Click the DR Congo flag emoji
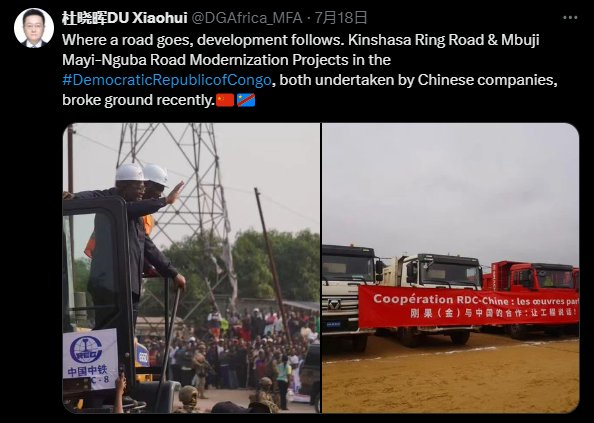 click(246, 100)
